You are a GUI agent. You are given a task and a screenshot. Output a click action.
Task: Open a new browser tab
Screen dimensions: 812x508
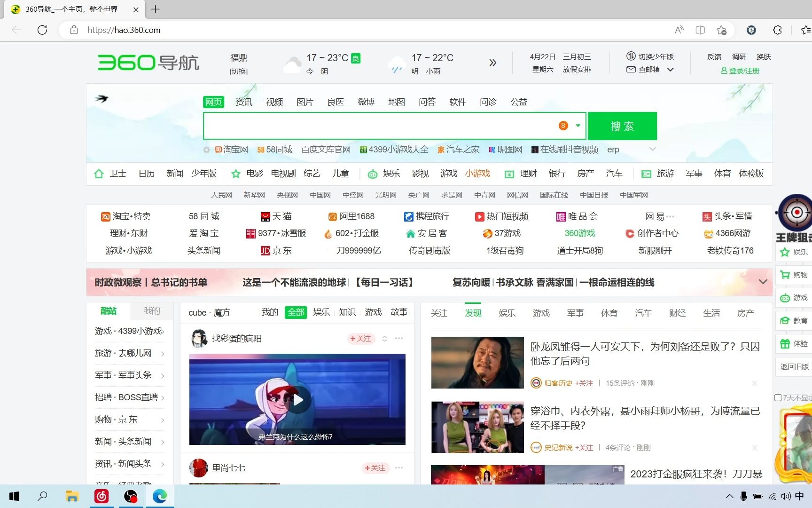click(156, 9)
